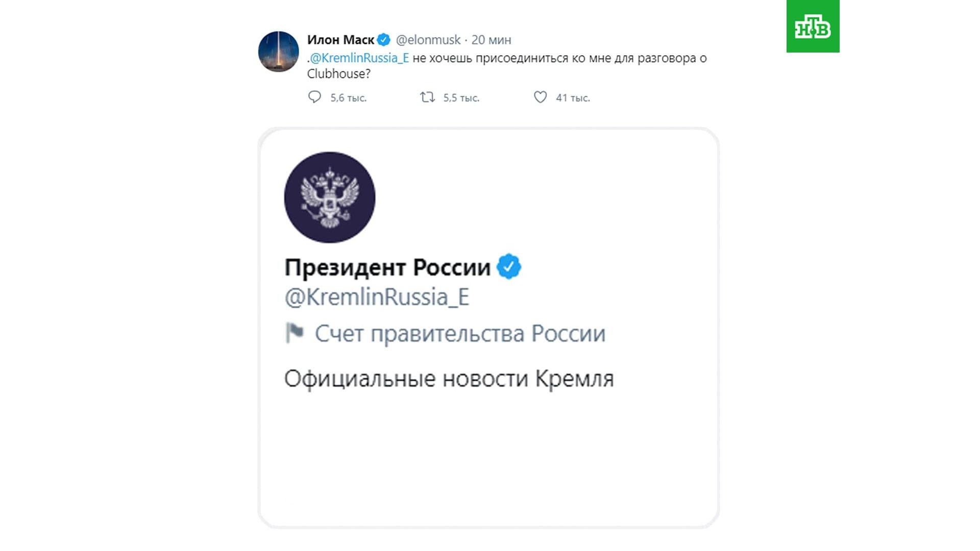Click the Официальные новости Кремля bio text

pos(449,379)
